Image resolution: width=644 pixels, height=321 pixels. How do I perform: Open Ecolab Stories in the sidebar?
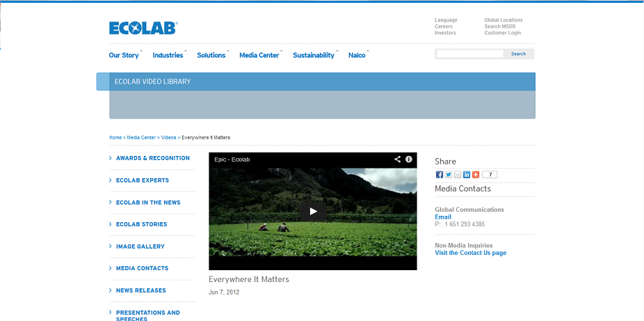[x=142, y=224]
